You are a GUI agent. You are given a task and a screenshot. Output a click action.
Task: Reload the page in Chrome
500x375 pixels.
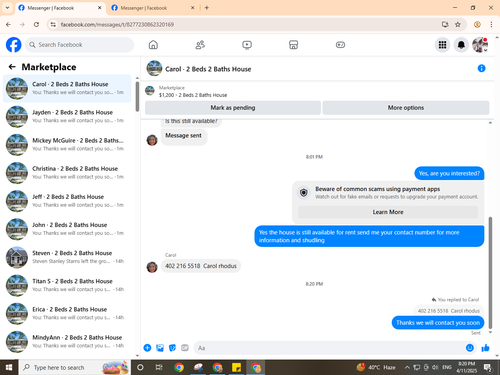point(36,24)
